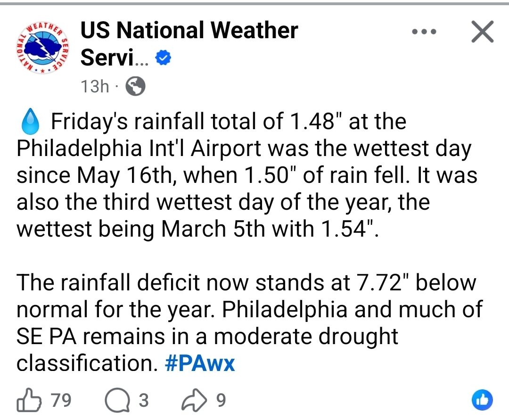Click the blue verified badge
Image resolution: width=509 pixels, height=420 pixels.
pos(164,59)
